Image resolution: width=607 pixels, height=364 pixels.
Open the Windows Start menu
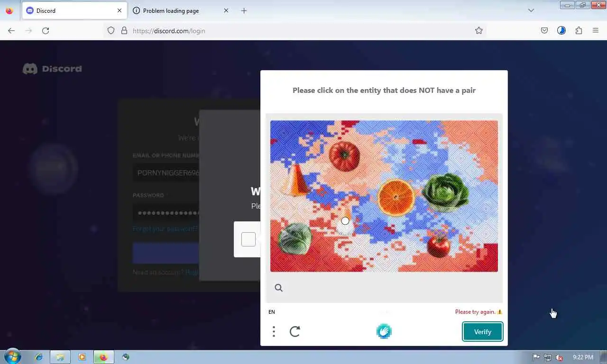(x=12, y=356)
